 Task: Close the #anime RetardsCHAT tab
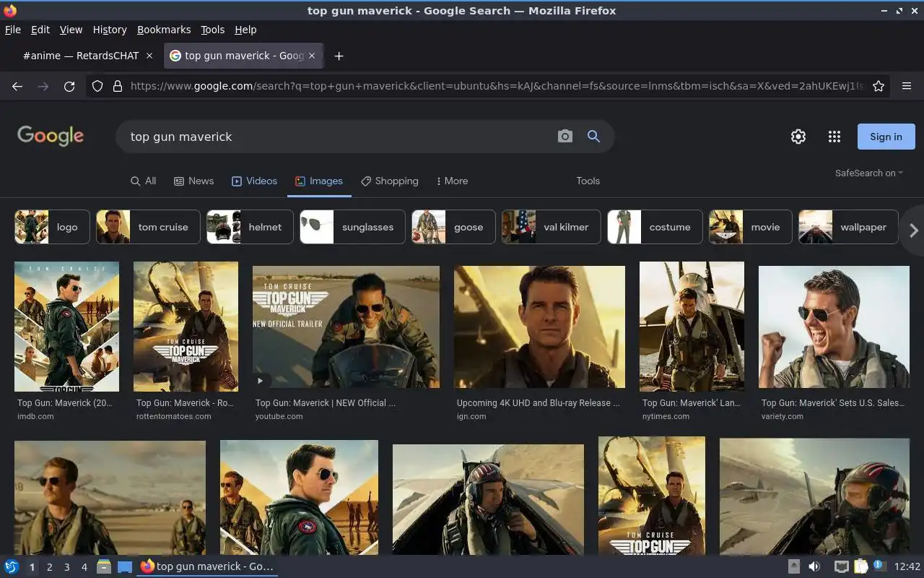(149, 56)
